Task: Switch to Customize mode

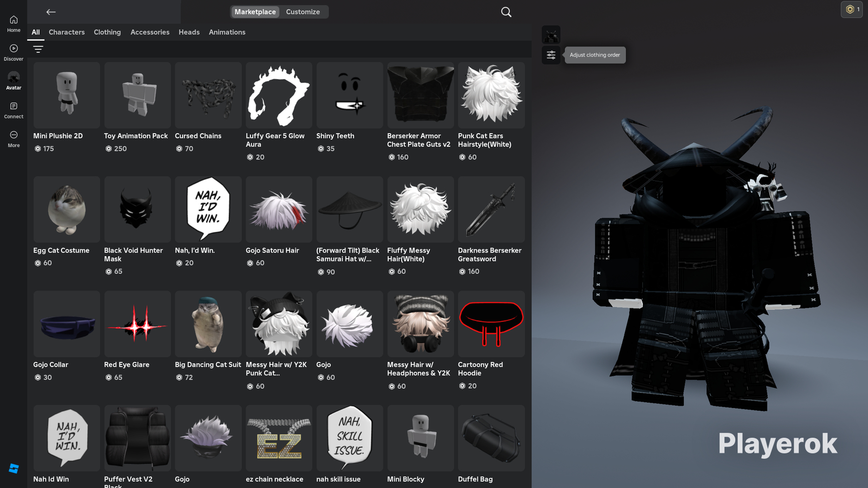Action: [303, 12]
